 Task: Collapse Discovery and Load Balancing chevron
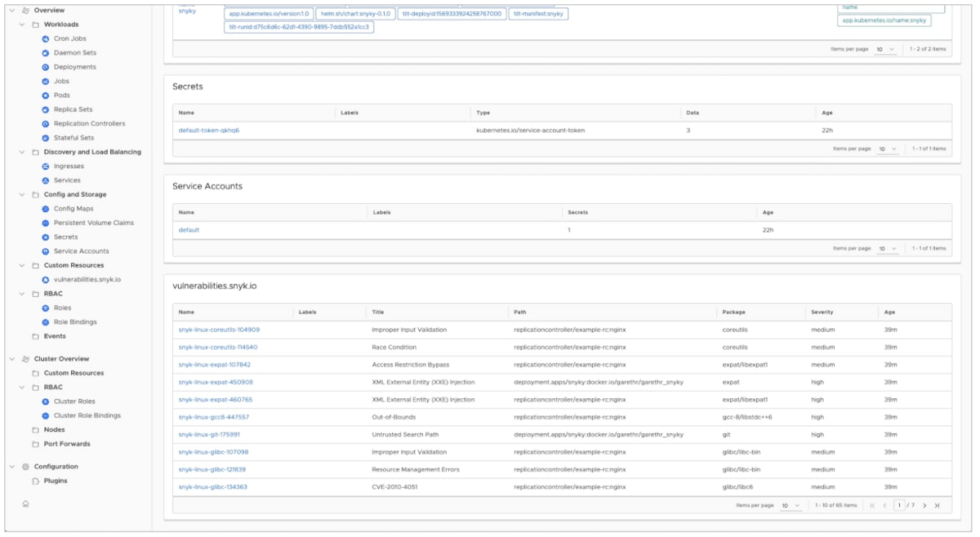[22, 152]
